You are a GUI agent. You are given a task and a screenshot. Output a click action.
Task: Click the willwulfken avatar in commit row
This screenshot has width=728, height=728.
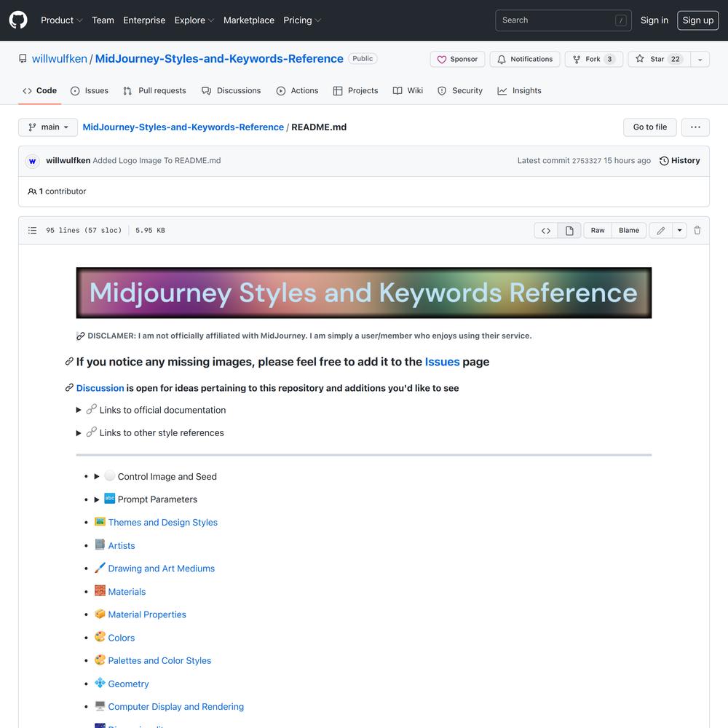point(33,161)
